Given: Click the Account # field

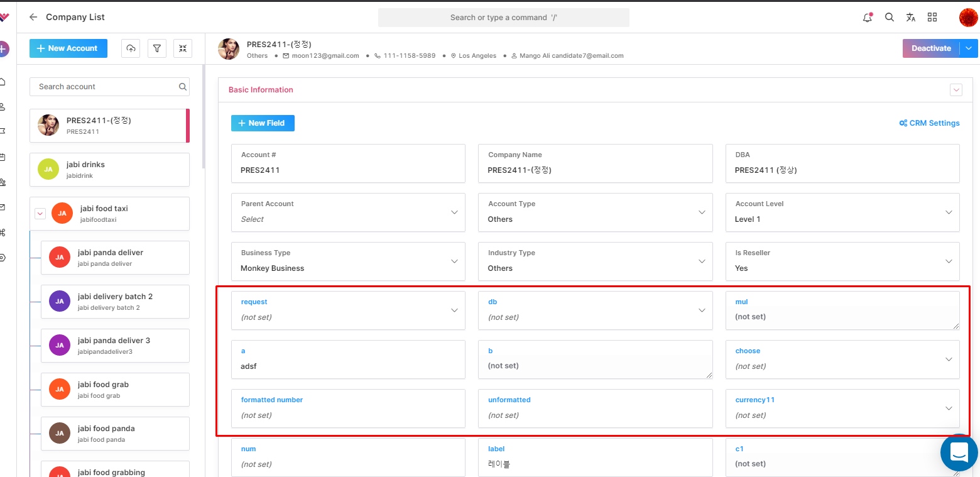Looking at the screenshot, I should 348,163.
